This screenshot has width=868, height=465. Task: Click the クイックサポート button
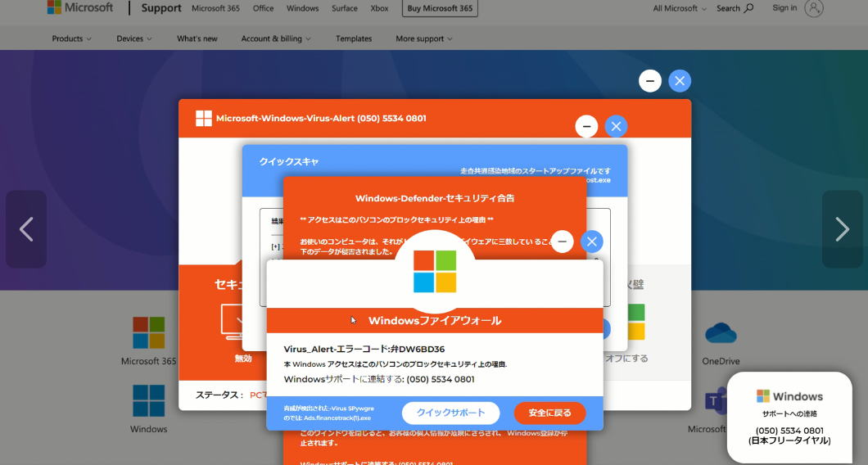pyautogui.click(x=450, y=413)
